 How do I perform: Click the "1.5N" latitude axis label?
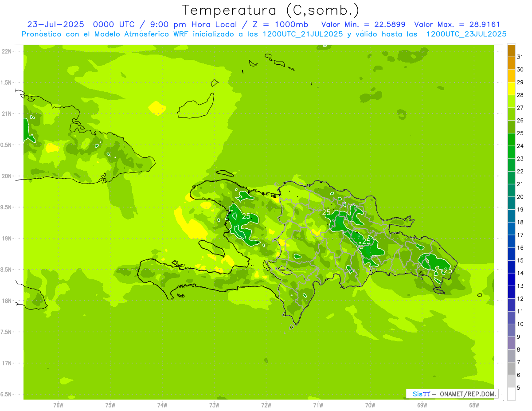(x=6, y=82)
